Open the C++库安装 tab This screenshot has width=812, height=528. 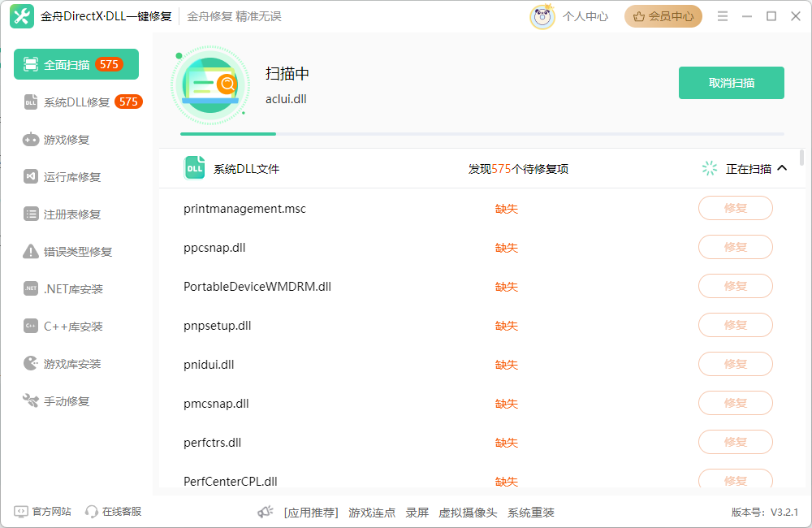(x=73, y=327)
